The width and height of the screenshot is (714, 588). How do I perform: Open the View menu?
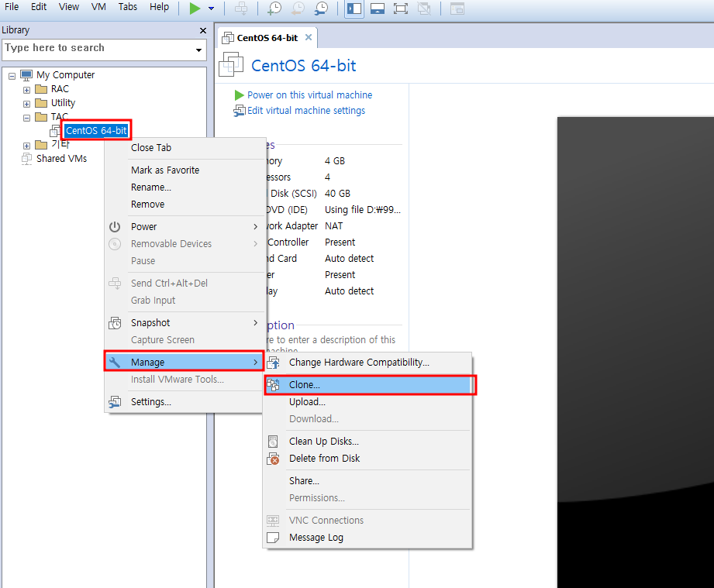point(69,7)
